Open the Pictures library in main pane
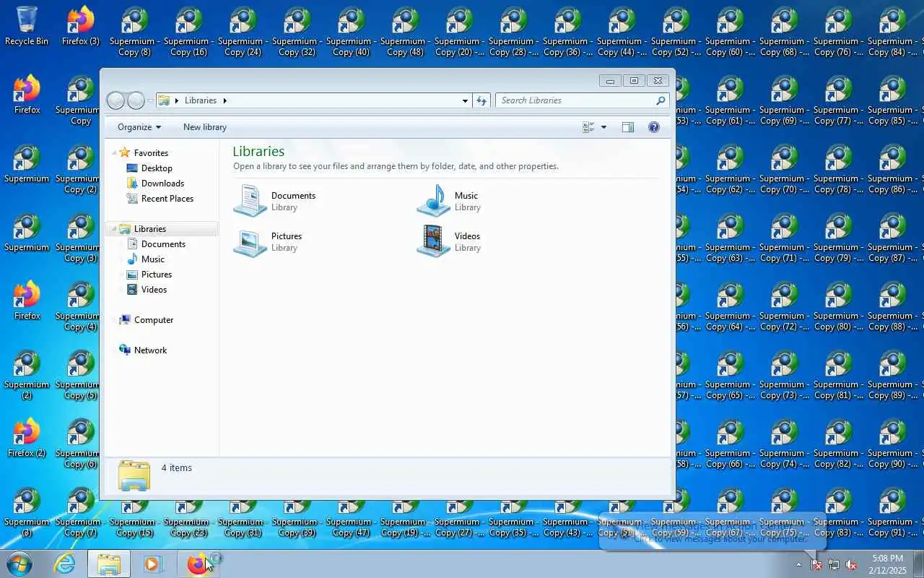This screenshot has height=578, width=924. (x=268, y=241)
